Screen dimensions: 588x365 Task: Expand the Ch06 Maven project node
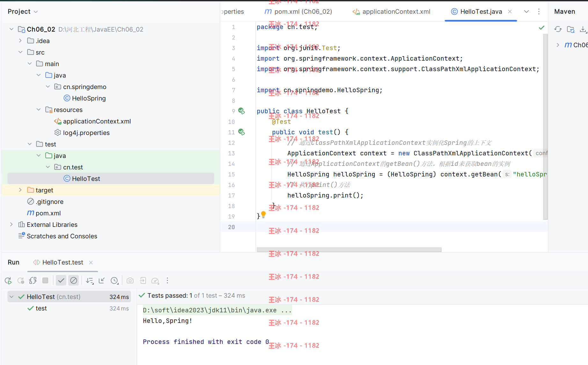click(558, 45)
